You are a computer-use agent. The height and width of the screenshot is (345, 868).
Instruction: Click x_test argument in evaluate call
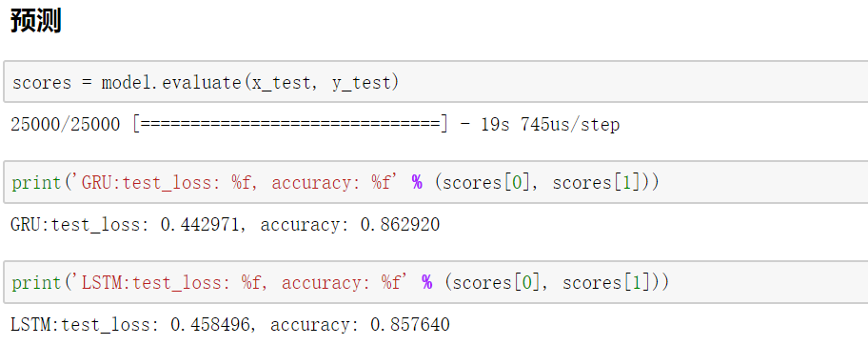[281, 83]
